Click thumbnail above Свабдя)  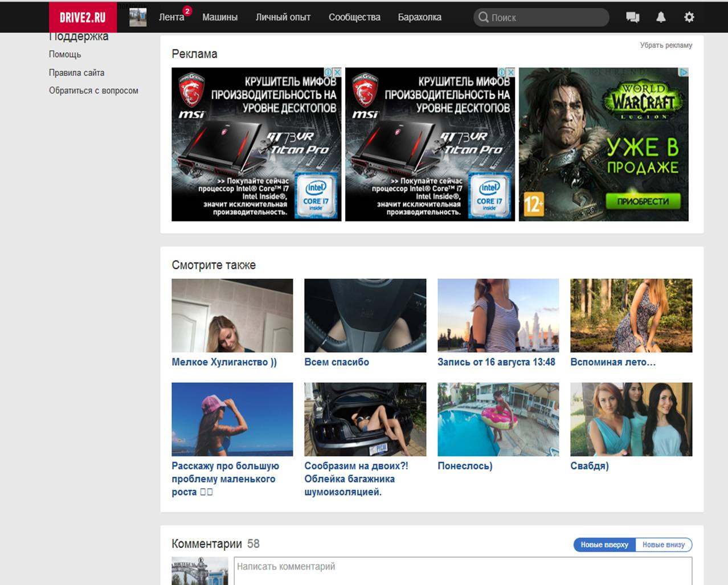[631, 419]
